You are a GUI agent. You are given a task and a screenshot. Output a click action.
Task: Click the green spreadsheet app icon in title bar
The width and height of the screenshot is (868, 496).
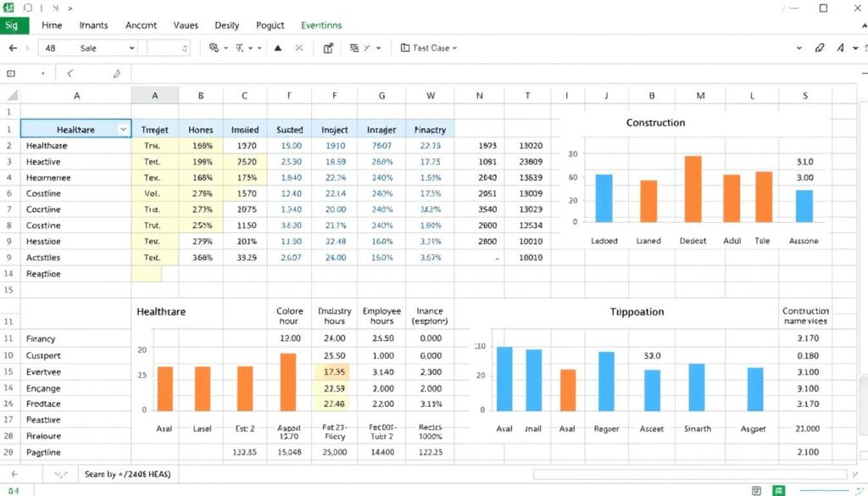8,8
